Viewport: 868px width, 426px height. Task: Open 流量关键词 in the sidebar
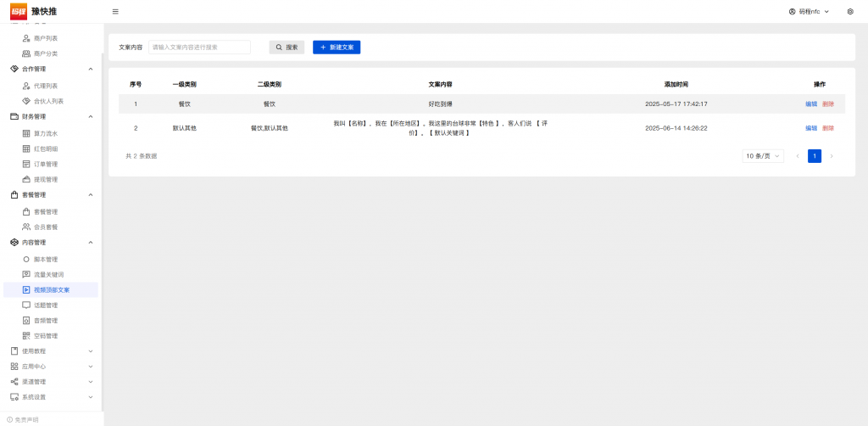48,274
